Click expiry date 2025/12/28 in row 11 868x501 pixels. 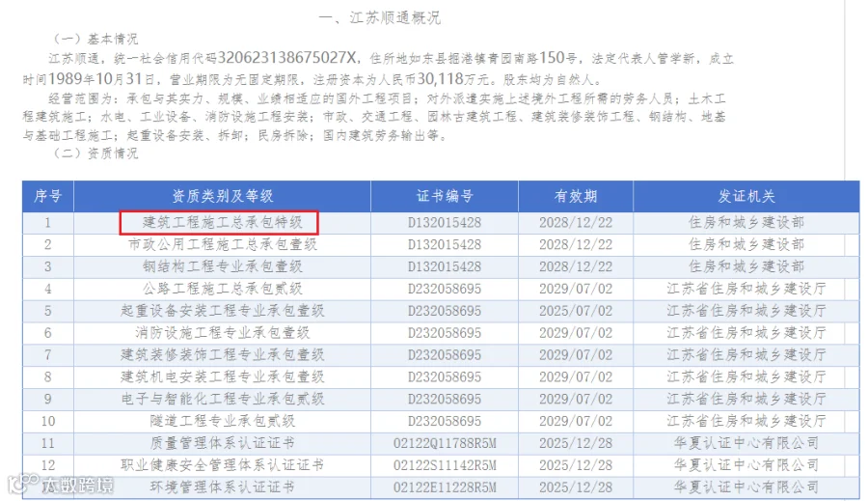coord(576,443)
